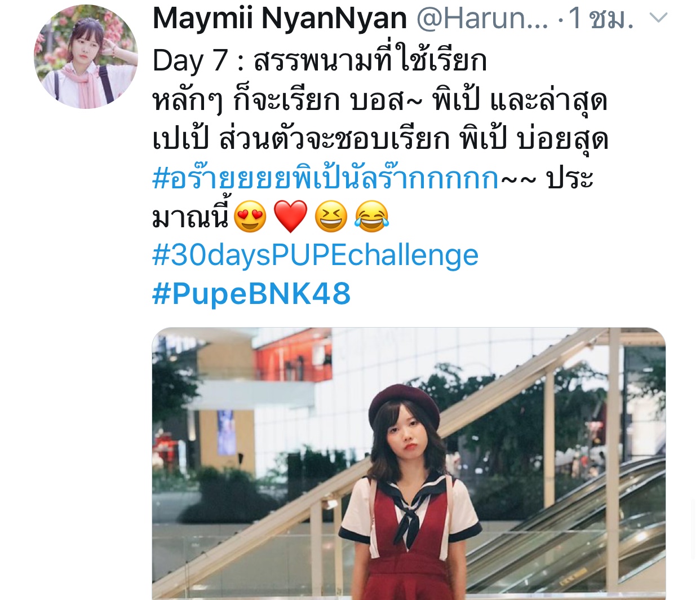
Task: Click the maroon beret in the photo
Action: point(404,405)
